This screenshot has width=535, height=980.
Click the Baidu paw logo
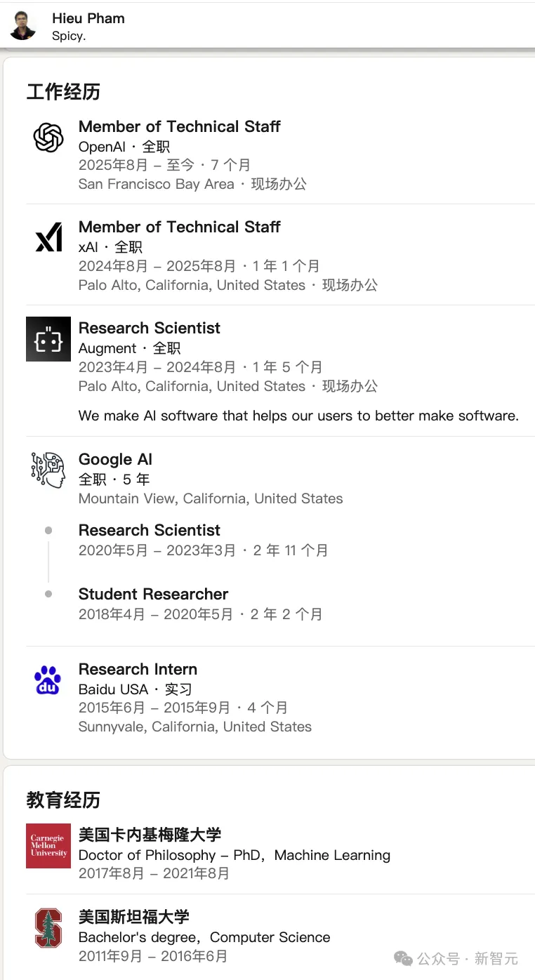48,680
